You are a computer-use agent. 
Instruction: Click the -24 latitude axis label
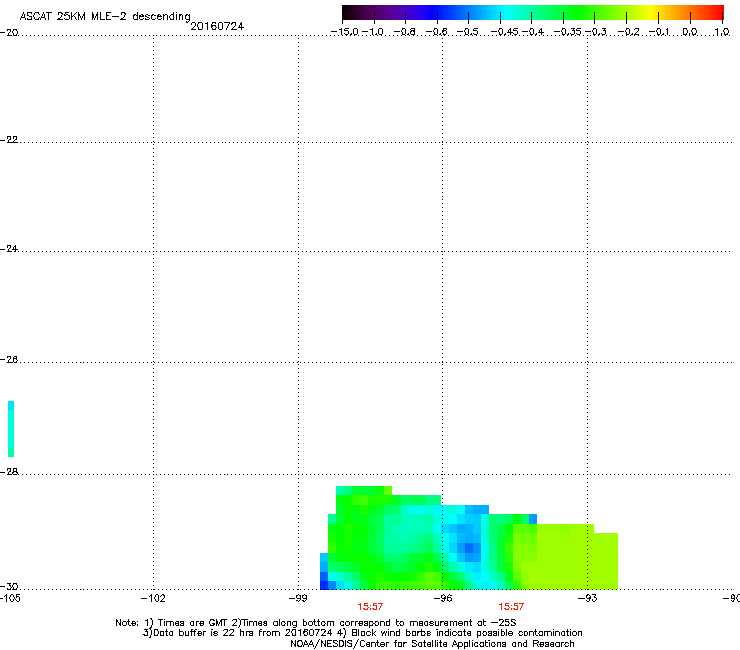9,248
